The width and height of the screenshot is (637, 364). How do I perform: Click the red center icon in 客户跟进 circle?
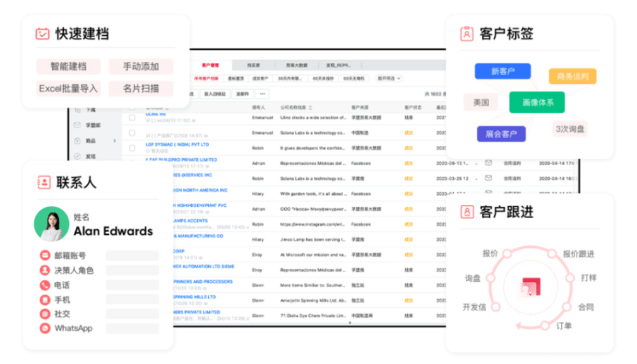pos(530,287)
